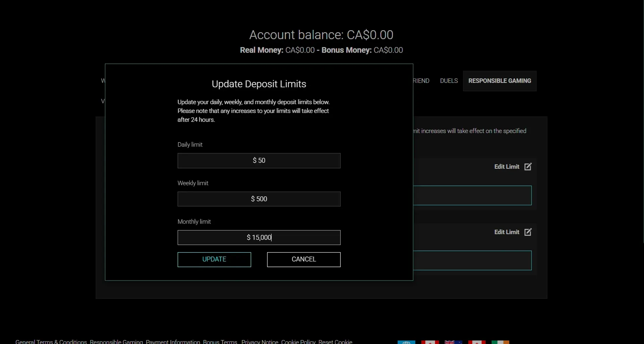Click the 'Real Money:' label
Screen dimensions: 644x344
262,50
